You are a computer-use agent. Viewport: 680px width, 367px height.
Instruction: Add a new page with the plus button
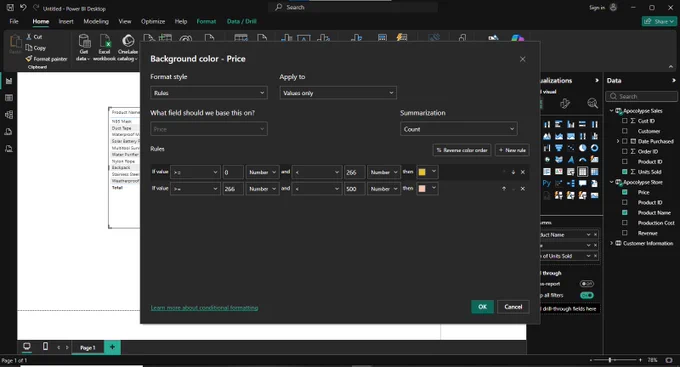click(112, 347)
